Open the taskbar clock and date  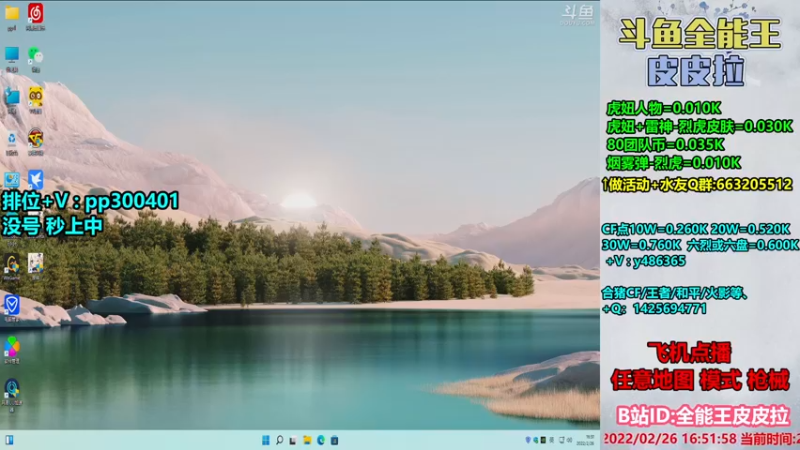(586, 440)
